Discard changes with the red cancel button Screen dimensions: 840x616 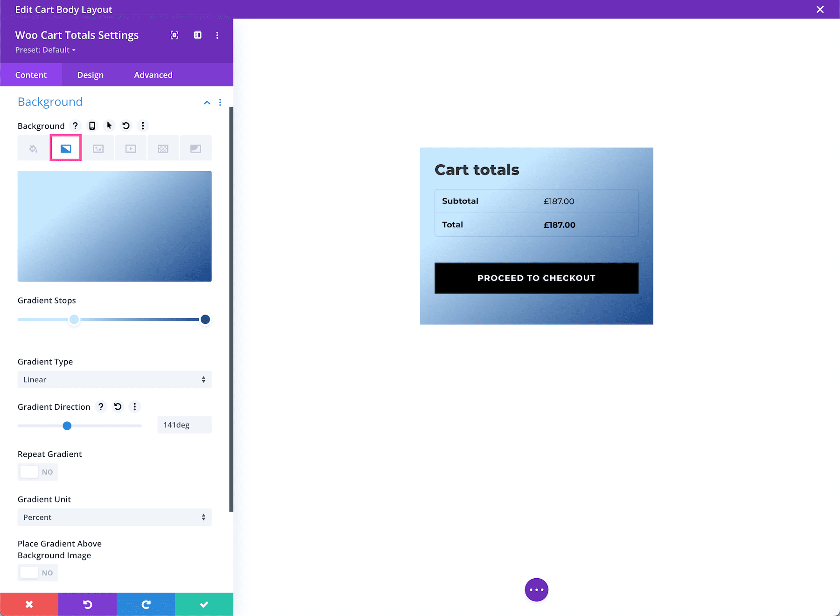tap(29, 604)
